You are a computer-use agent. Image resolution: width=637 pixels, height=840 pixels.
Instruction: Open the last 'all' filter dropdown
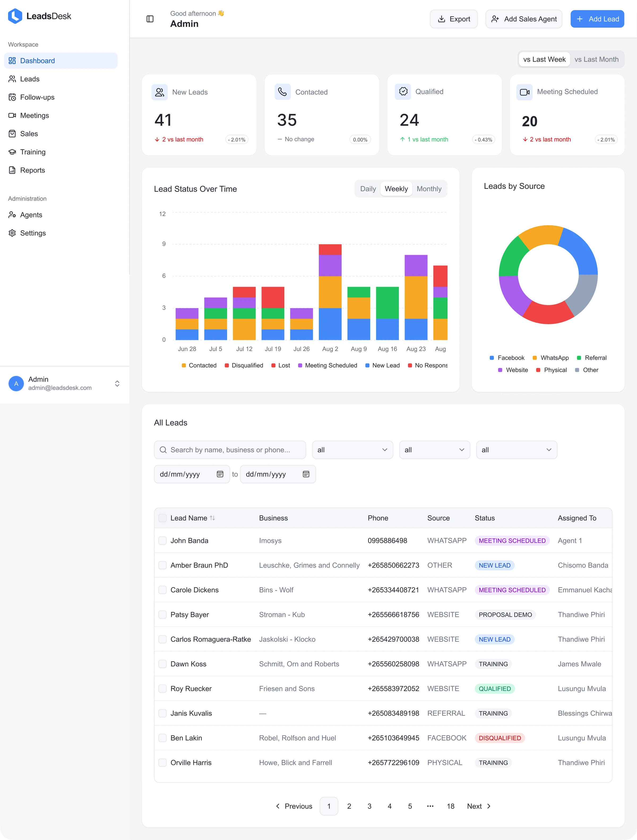click(517, 450)
